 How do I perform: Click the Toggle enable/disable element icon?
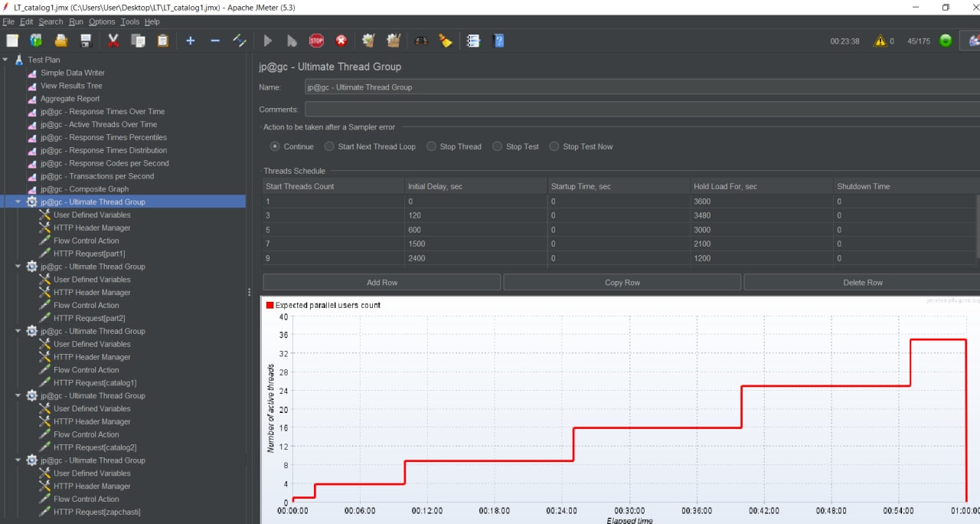point(240,41)
